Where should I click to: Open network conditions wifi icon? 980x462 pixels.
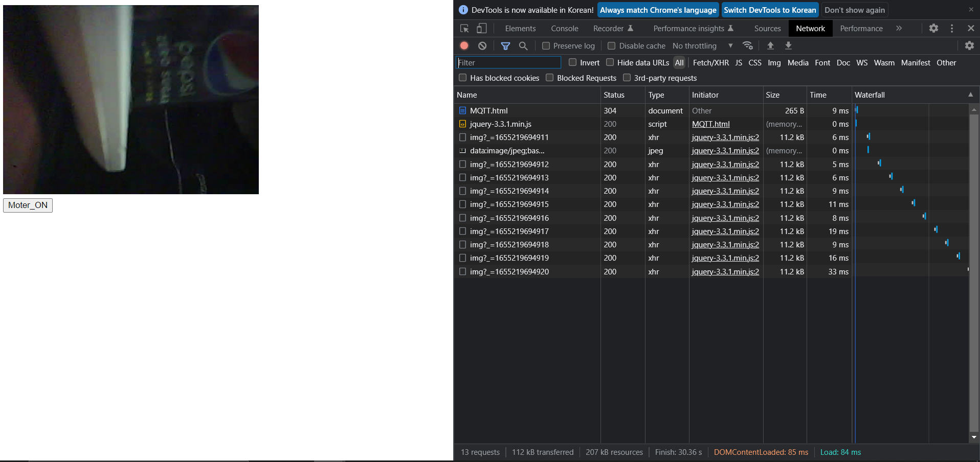pos(748,45)
